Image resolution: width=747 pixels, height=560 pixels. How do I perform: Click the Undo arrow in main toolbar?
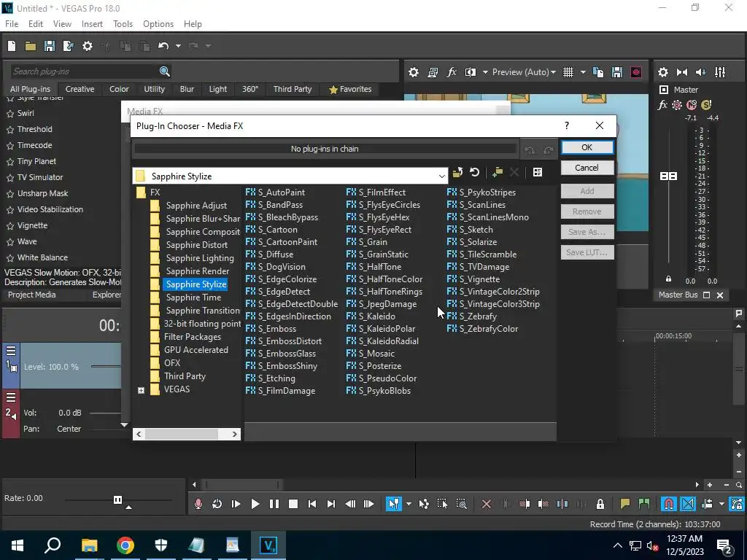click(163, 46)
